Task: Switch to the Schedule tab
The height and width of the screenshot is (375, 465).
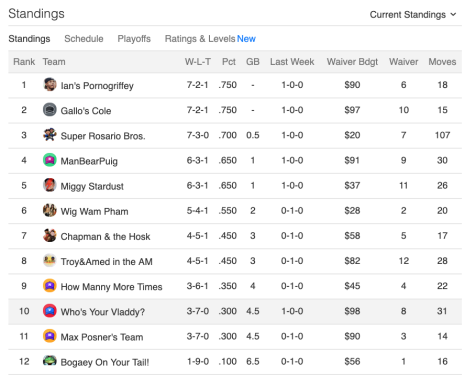Action: pos(84,39)
